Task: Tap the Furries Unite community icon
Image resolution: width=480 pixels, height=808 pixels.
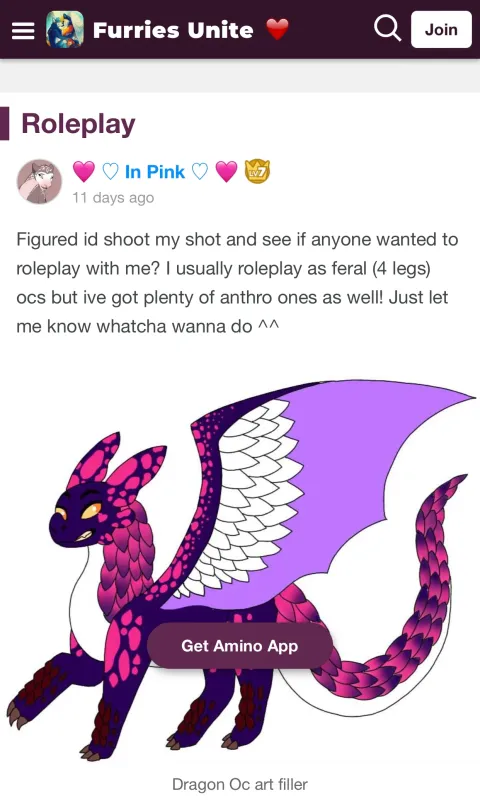Action: 64,30
